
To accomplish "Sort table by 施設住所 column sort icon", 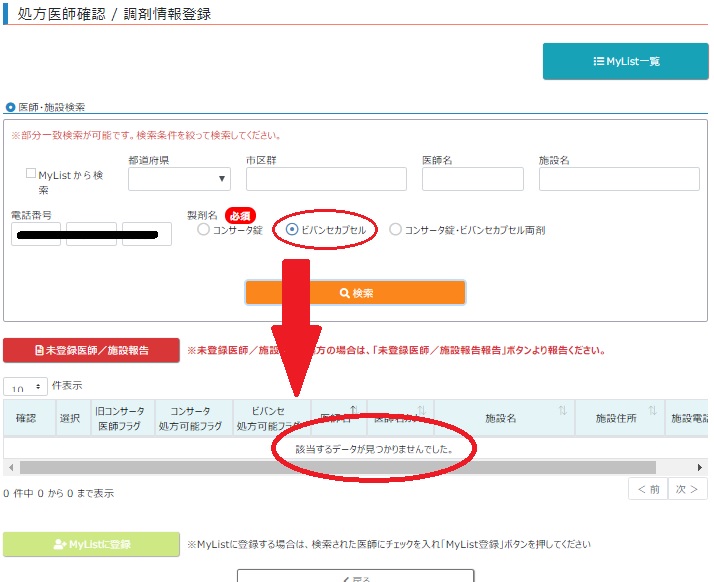I will [x=652, y=411].
